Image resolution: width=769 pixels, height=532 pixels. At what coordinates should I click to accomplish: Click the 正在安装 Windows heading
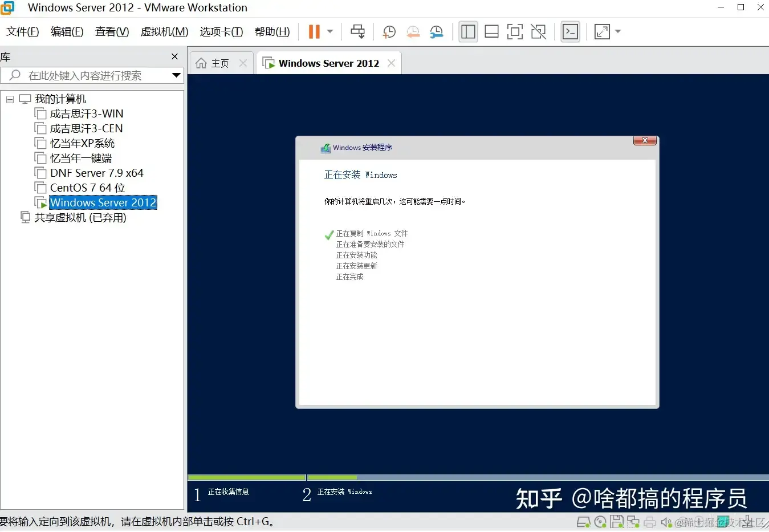coord(360,175)
